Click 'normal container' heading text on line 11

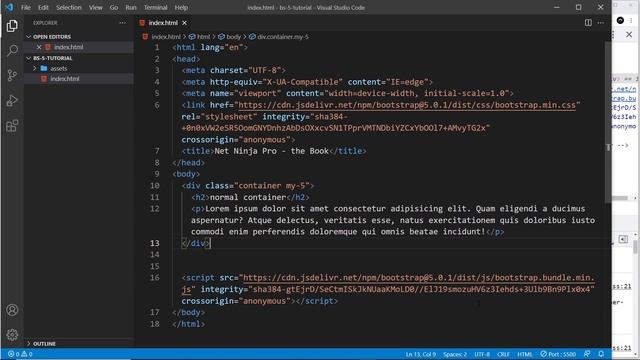click(x=248, y=197)
